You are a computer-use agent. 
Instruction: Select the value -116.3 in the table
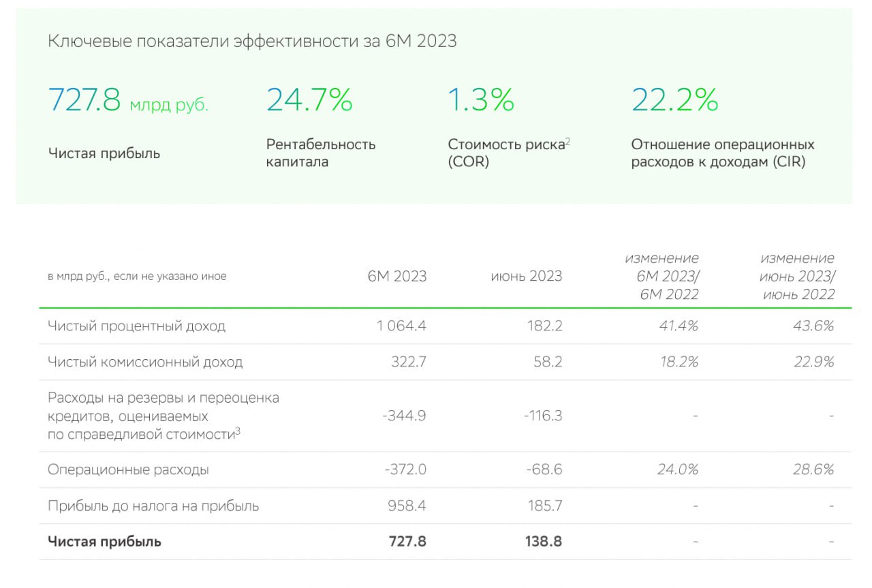tap(543, 416)
